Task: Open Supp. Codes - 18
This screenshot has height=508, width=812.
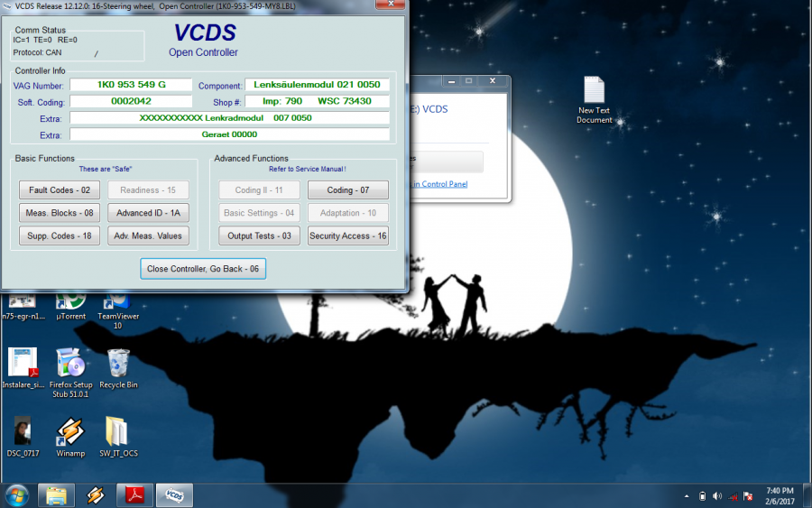Action: [60, 236]
